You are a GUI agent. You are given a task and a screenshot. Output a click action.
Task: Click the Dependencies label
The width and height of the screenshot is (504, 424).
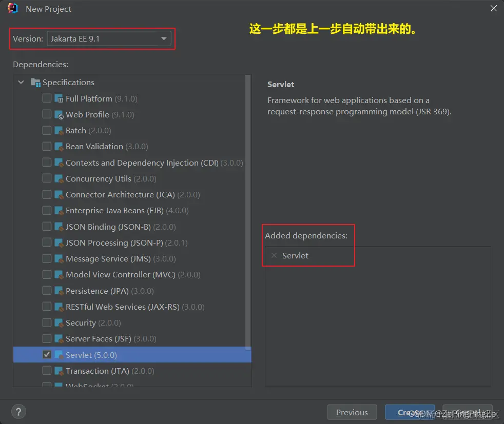(41, 65)
